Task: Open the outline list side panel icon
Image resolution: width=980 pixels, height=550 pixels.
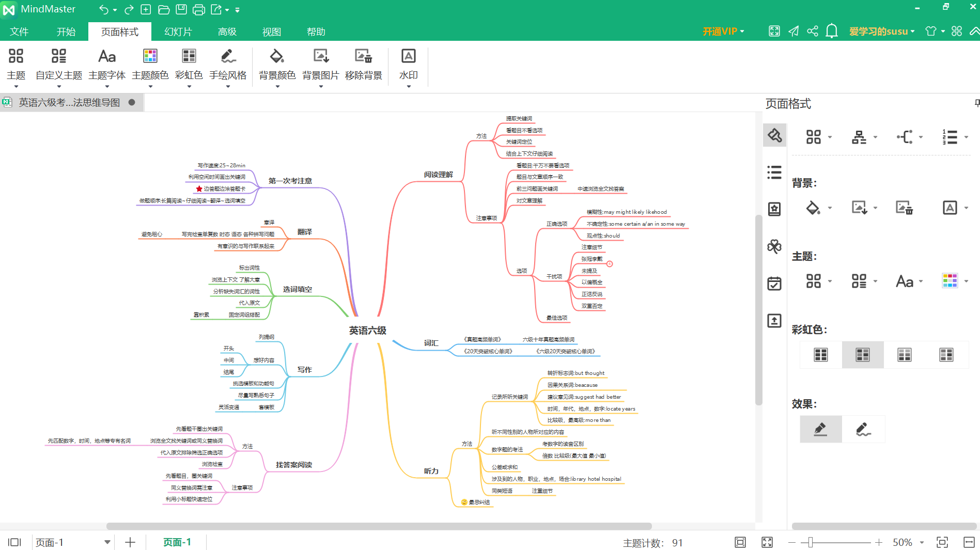Action: point(774,172)
